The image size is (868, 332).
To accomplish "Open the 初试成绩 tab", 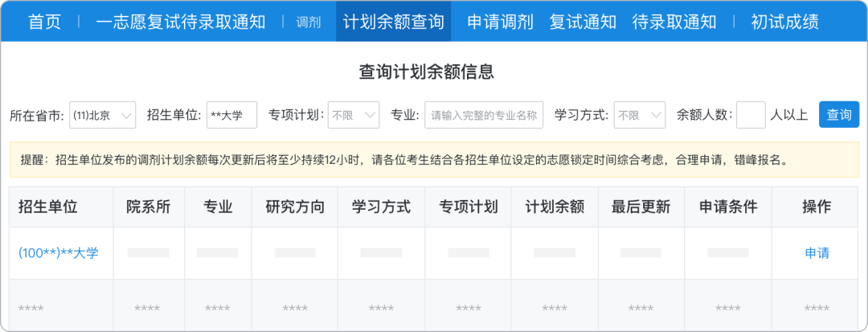I will pyautogui.click(x=784, y=22).
